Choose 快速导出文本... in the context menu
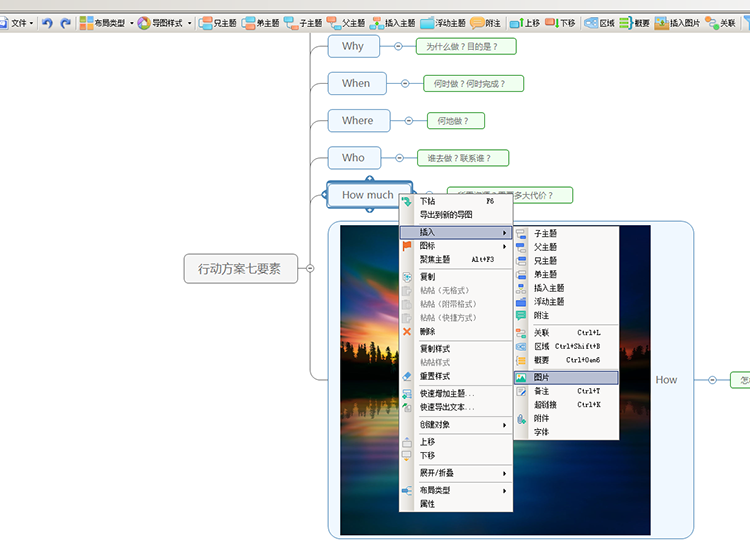The image size is (750, 549). pyautogui.click(x=456, y=407)
